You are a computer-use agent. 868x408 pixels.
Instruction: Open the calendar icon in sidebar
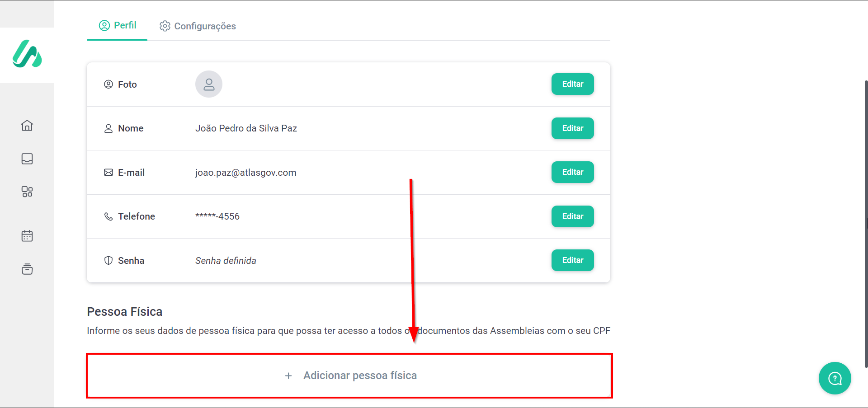[x=27, y=236]
